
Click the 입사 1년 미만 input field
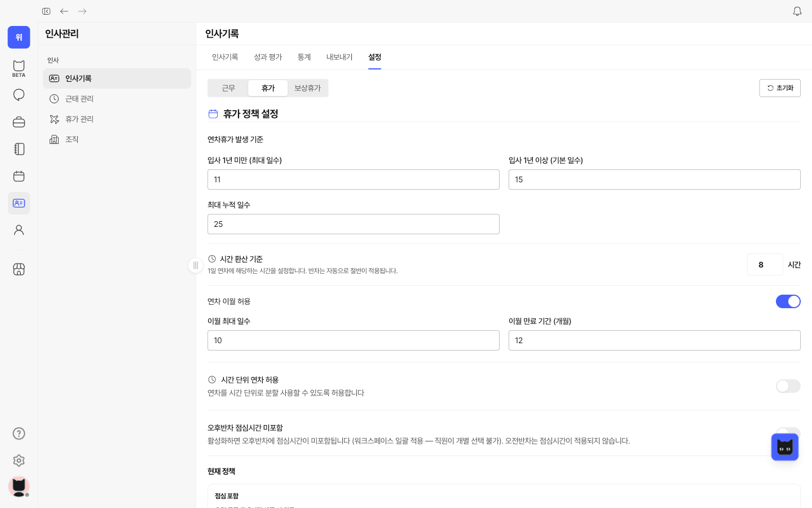(354, 179)
